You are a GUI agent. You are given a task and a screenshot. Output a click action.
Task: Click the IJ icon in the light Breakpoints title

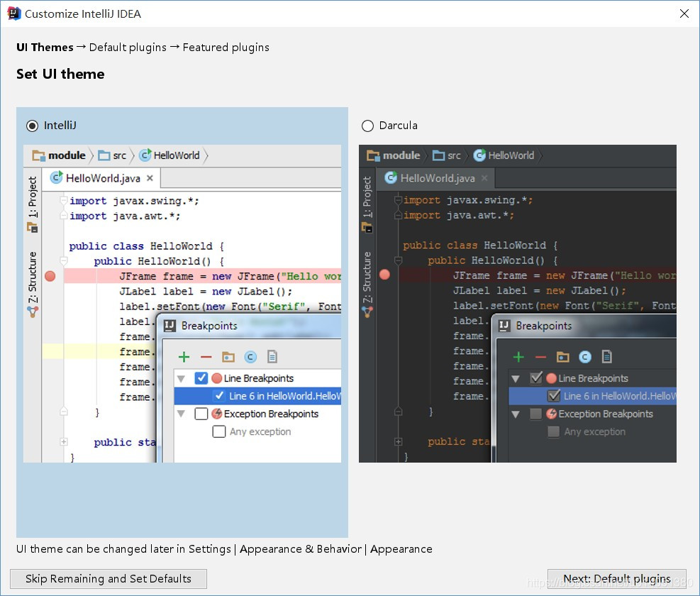tap(170, 326)
